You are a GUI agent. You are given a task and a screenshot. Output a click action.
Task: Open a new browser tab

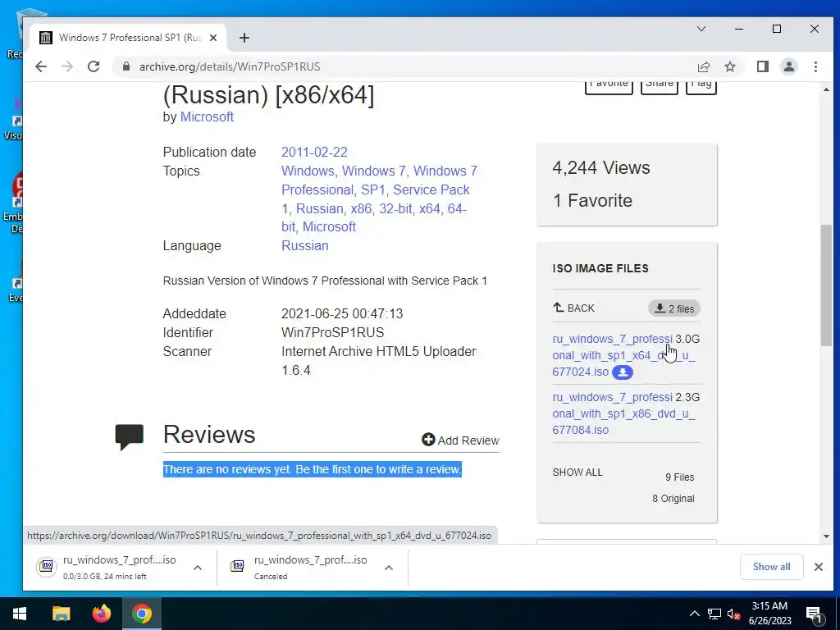(x=244, y=38)
